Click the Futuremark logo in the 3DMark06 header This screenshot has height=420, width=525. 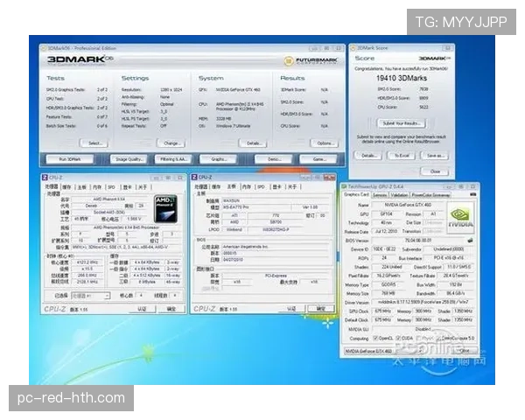click(311, 61)
